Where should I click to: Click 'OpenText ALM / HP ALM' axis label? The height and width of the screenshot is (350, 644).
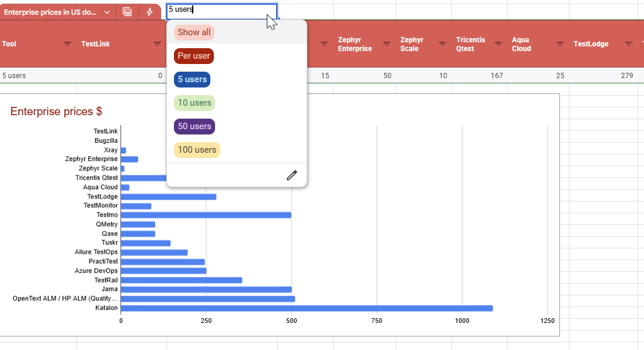65,298
